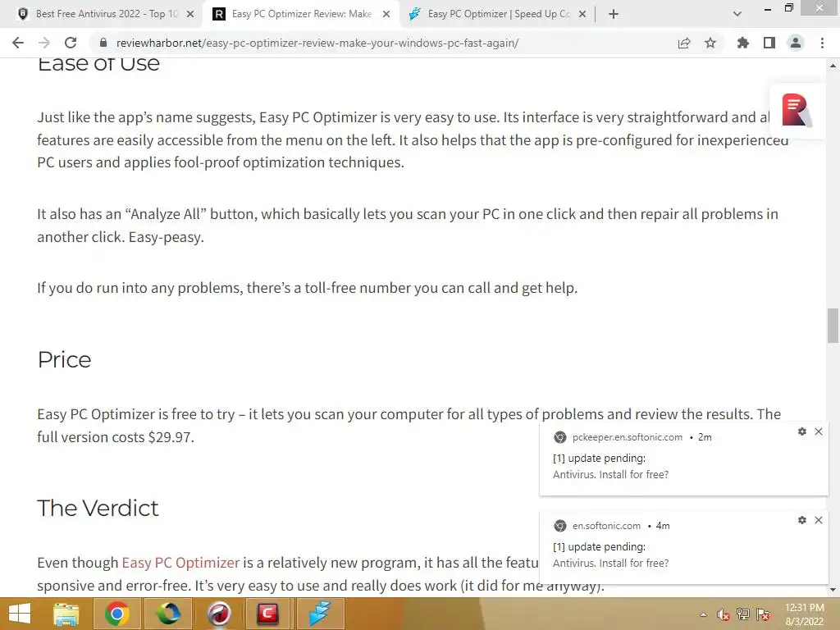This screenshot has width=840, height=630.
Task: Reload the current page
Action: click(71, 43)
